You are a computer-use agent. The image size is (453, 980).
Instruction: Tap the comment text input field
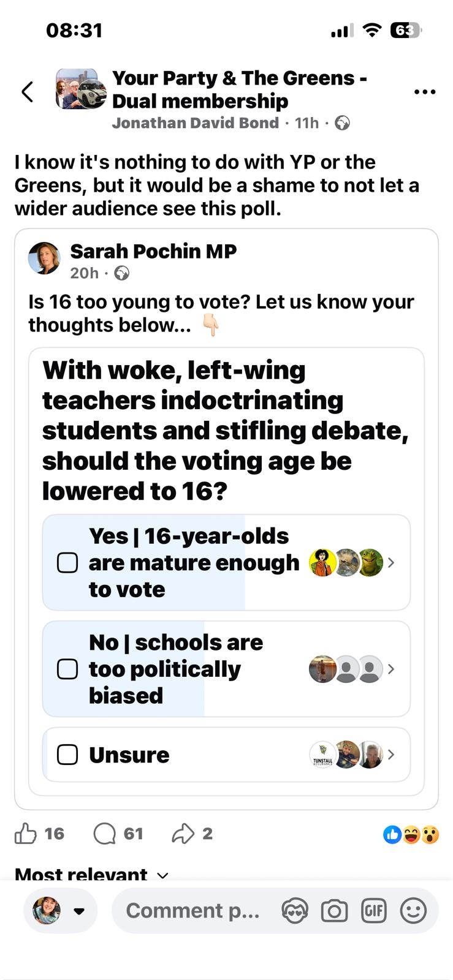pyautogui.click(x=193, y=911)
